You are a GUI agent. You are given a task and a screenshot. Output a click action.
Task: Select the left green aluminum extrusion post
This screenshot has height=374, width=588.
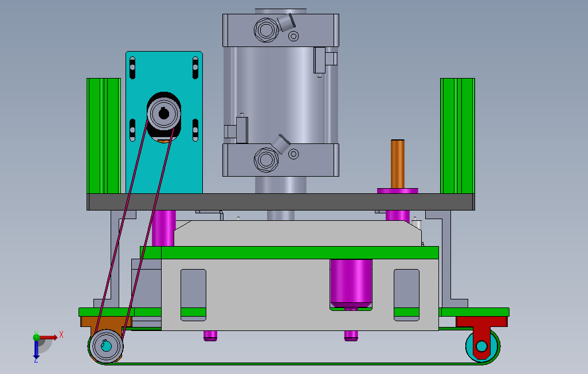[x=104, y=136]
